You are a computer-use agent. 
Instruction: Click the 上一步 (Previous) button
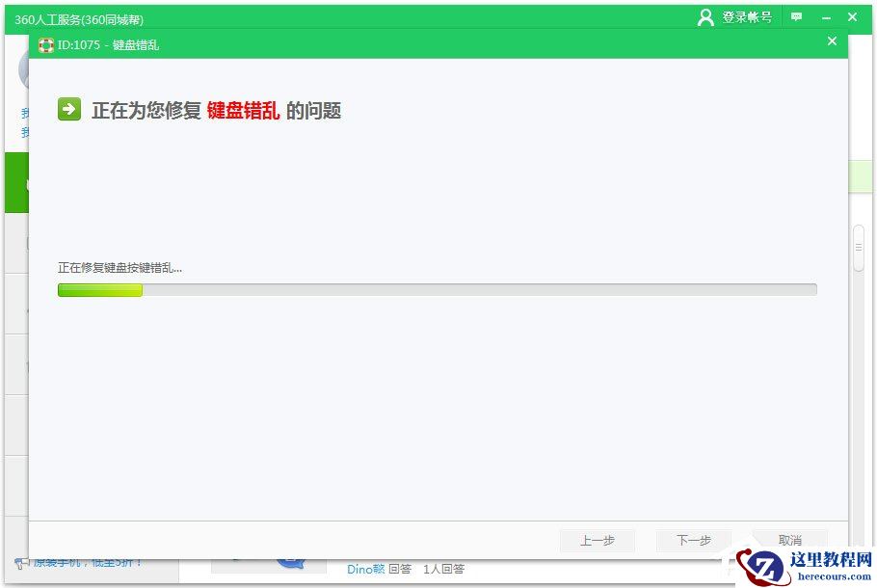pos(598,541)
